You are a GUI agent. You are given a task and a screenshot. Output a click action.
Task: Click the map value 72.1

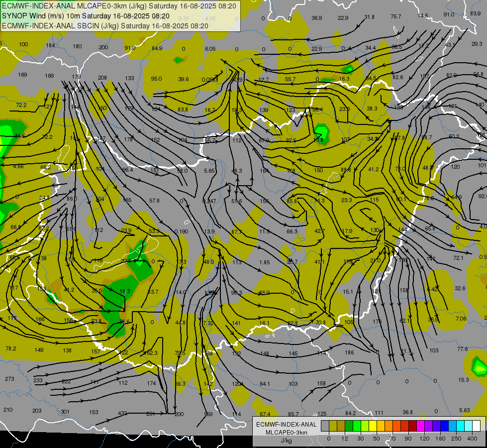click(x=458, y=258)
